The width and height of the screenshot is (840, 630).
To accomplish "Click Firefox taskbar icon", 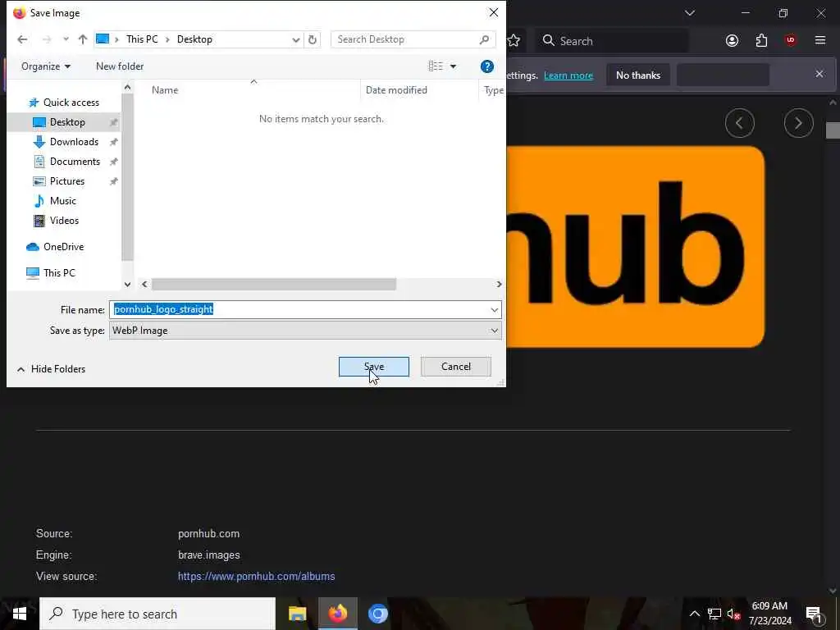I will [337, 614].
